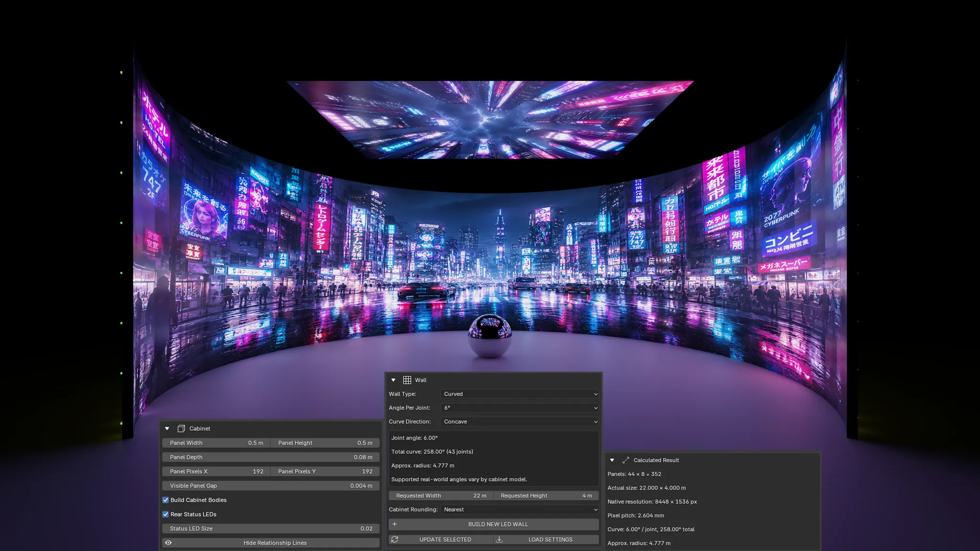Viewport: 980px width, 551px height.
Task: Click the 'Actual size: 22.000 × 4.000 m' text
Action: coord(646,488)
